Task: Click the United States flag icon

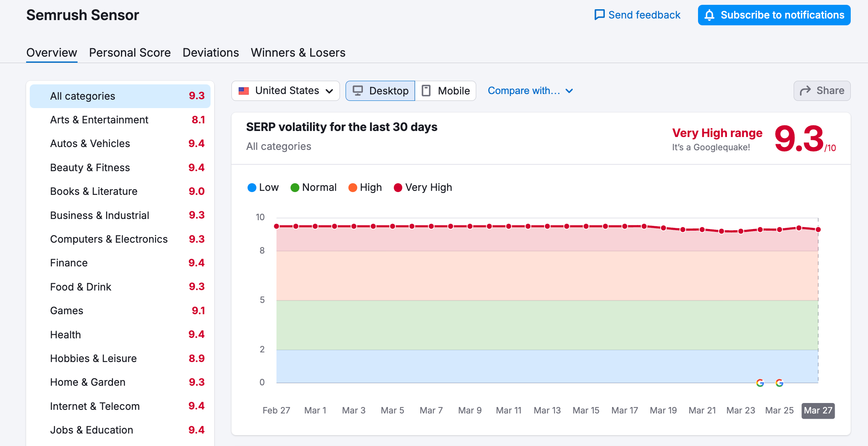Action: pos(244,91)
